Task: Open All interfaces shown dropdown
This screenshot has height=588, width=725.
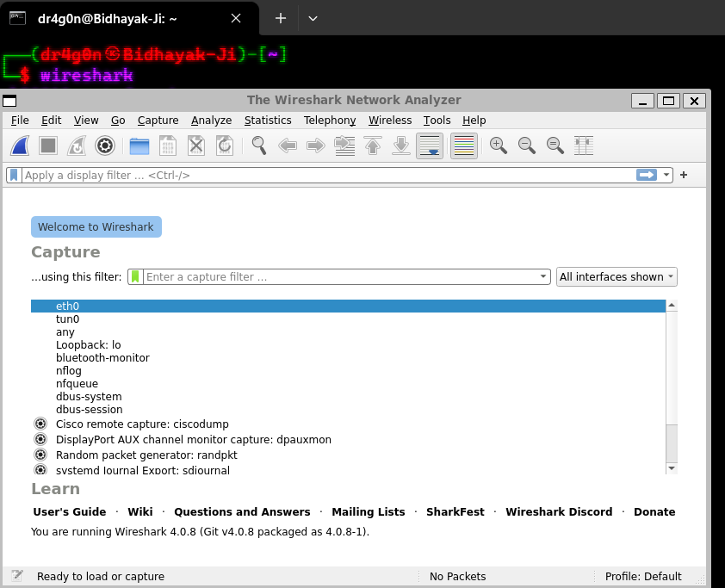Action: point(617,277)
